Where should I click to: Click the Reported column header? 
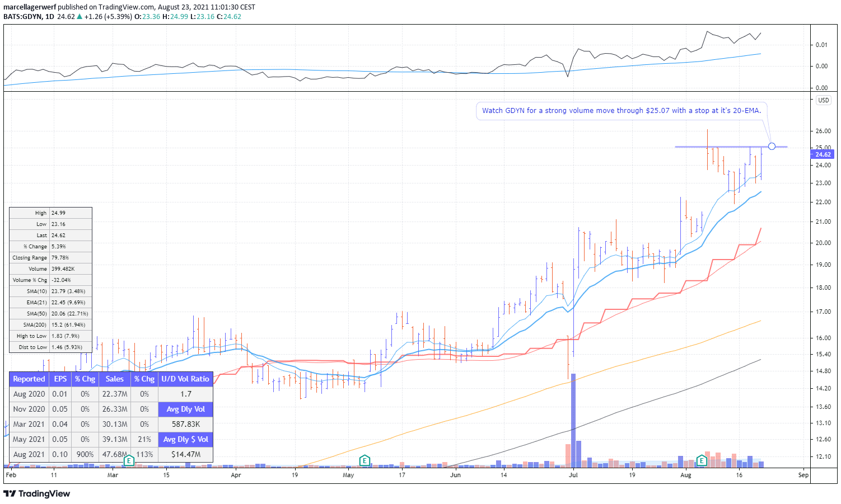(x=29, y=379)
